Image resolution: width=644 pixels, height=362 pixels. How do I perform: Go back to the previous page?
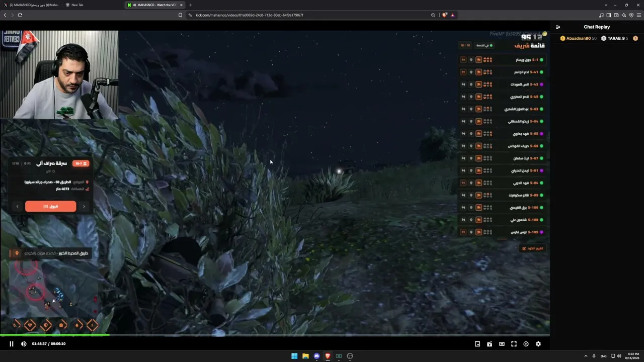5,15
